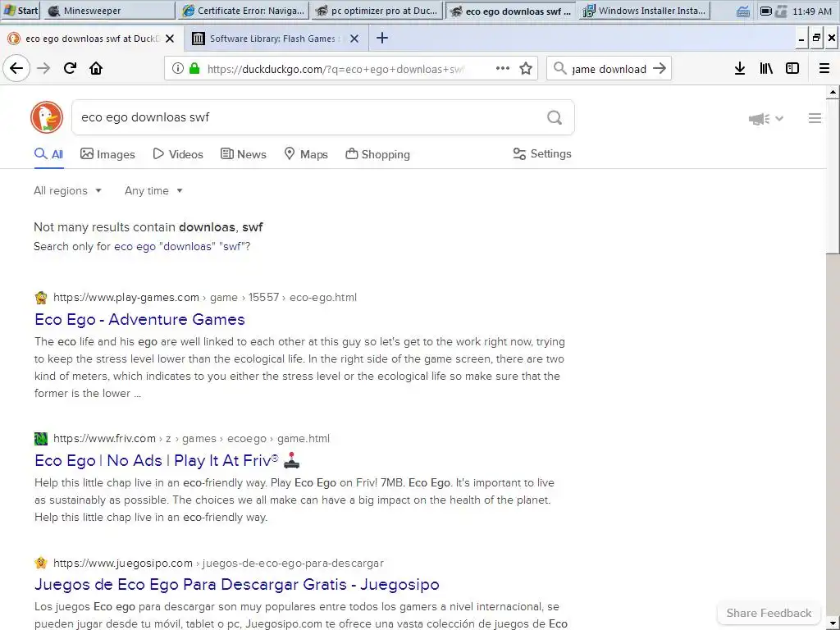The image size is (840, 630).
Task: Click the Share Feedback button
Action: pos(769,613)
